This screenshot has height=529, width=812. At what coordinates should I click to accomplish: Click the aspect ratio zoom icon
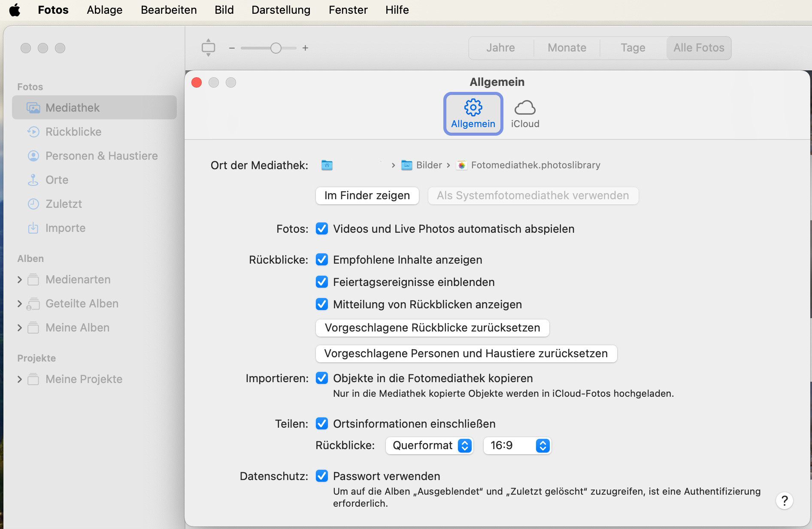pos(208,48)
